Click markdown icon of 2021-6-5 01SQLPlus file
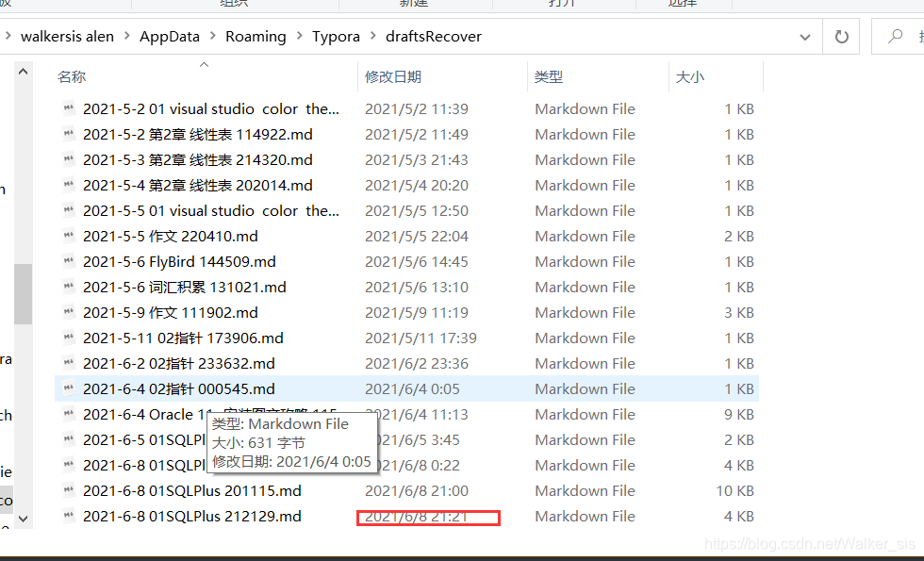 [x=69, y=439]
